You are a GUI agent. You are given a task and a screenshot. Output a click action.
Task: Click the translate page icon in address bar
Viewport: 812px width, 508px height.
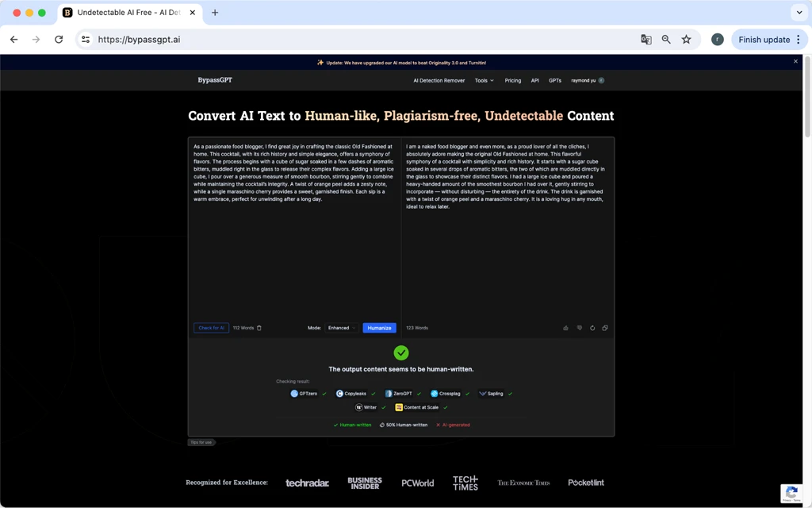(645, 40)
